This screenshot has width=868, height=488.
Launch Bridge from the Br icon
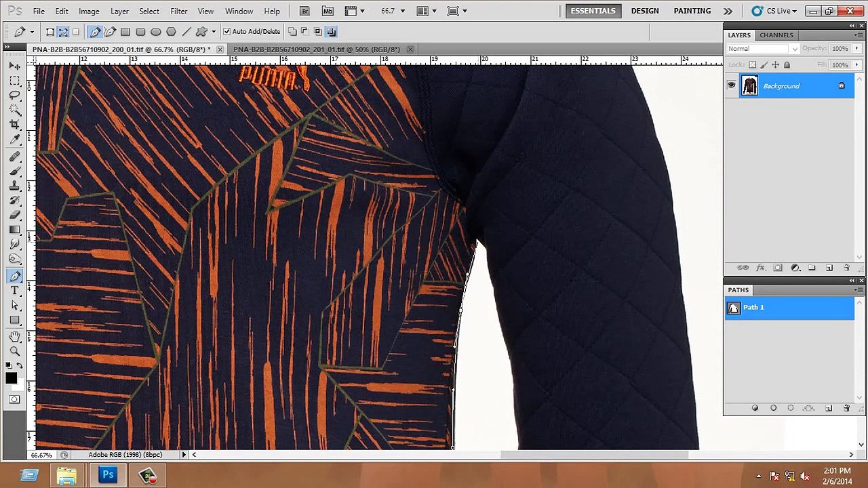pyautogui.click(x=304, y=11)
